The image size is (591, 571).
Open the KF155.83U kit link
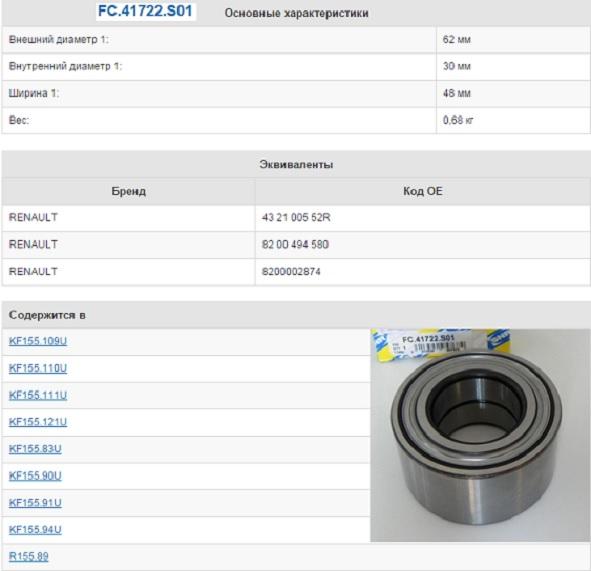(35, 449)
